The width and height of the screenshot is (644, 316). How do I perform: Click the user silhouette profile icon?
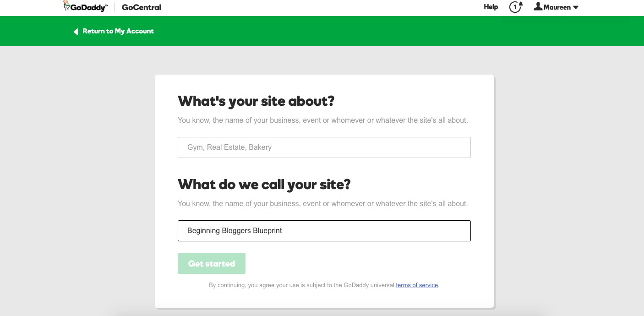[538, 6]
